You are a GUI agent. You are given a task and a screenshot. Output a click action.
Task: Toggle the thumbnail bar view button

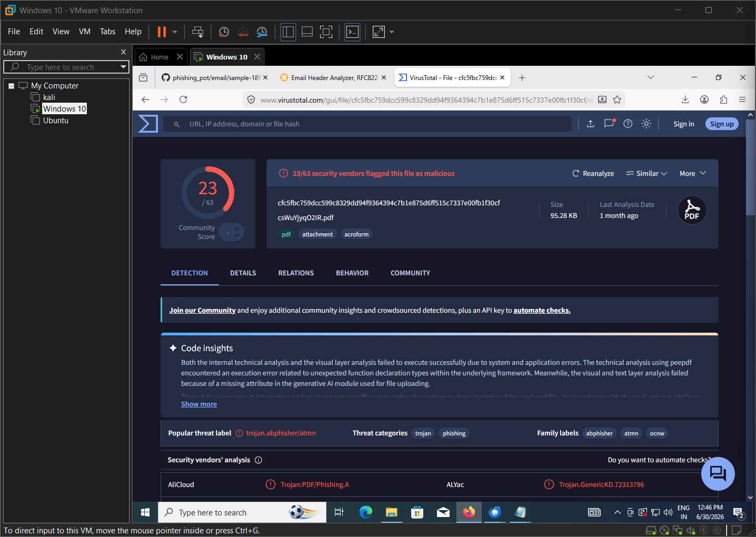click(x=307, y=32)
